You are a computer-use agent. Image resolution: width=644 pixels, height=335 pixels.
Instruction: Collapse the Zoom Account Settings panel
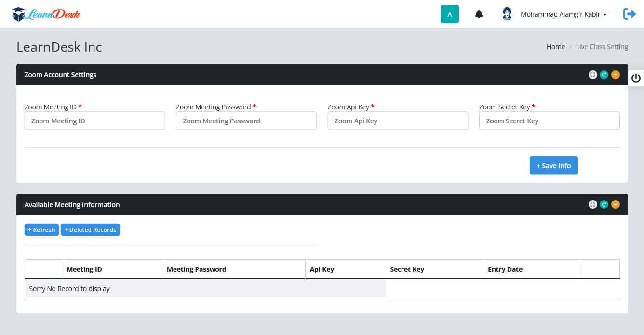pos(616,75)
